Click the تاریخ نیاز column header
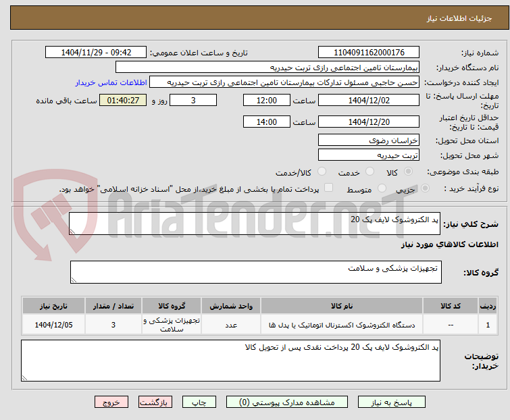Screen dimensions: 510x420 pyautogui.click(x=53, y=306)
